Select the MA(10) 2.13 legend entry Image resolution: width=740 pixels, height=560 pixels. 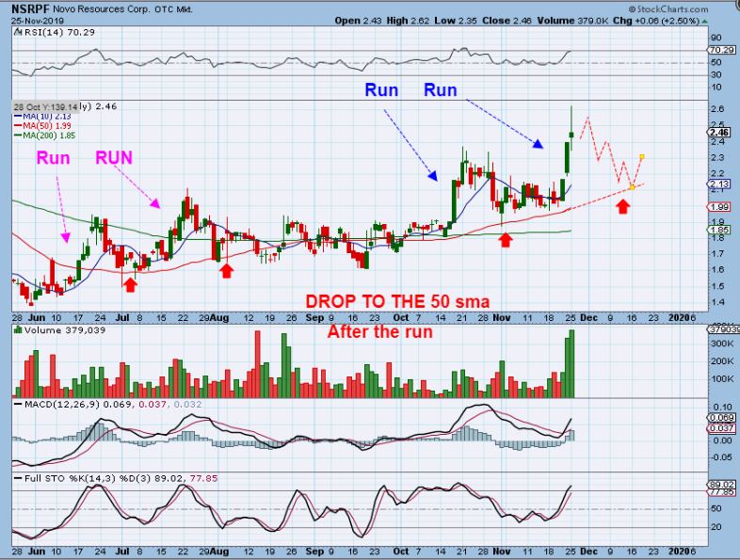(x=43, y=116)
